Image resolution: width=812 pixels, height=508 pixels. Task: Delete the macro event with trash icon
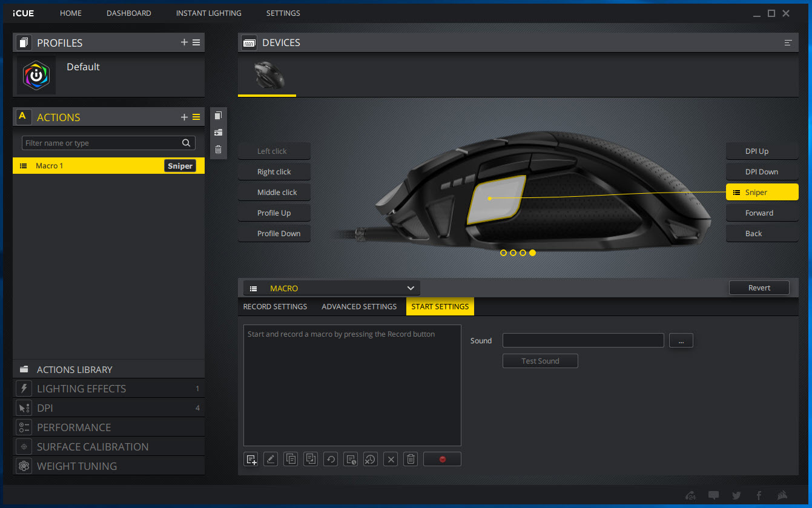[411, 459]
